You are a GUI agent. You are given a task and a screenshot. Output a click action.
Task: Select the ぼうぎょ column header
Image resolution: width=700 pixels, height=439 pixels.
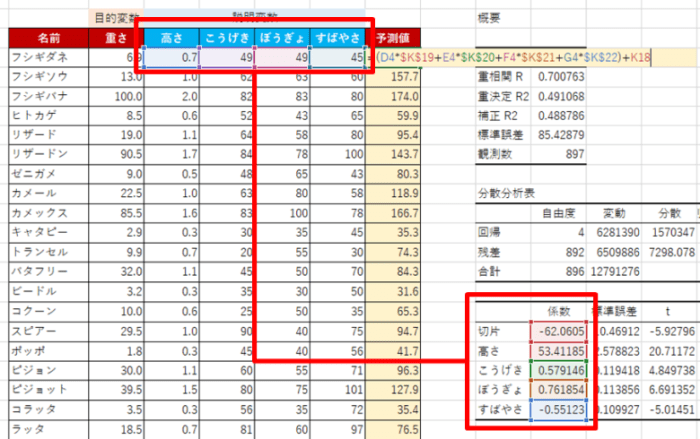click(282, 38)
